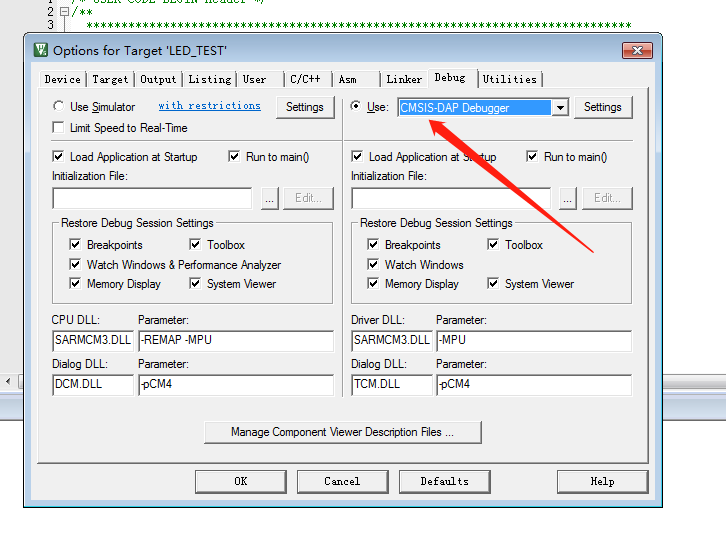Viewport: 726px width, 548px height.
Task: Click the simulator CPU DLL parameter field
Action: 235,341
